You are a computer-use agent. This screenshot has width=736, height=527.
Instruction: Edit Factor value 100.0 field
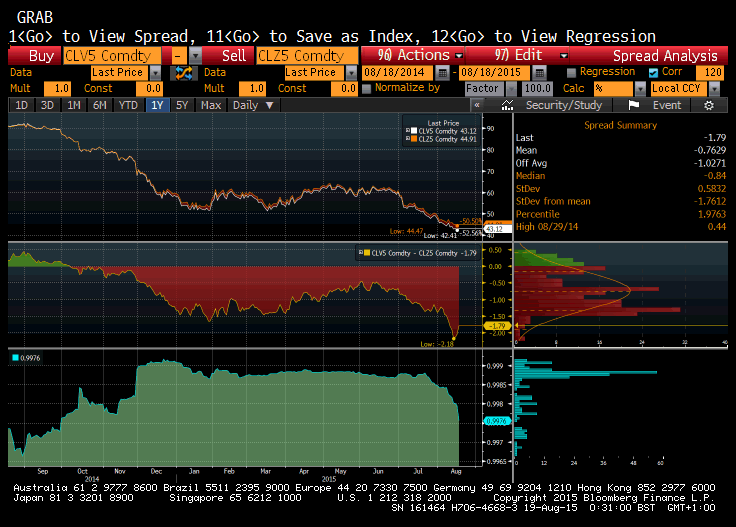click(537, 88)
